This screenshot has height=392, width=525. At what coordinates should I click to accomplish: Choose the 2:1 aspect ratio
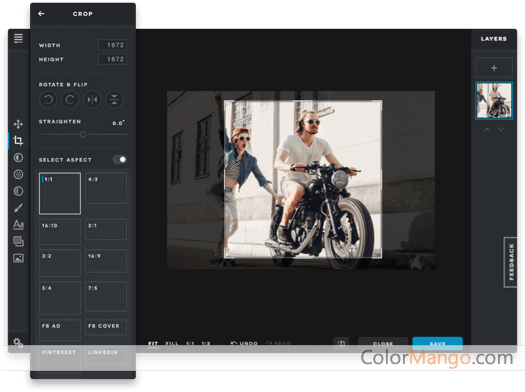pos(106,229)
